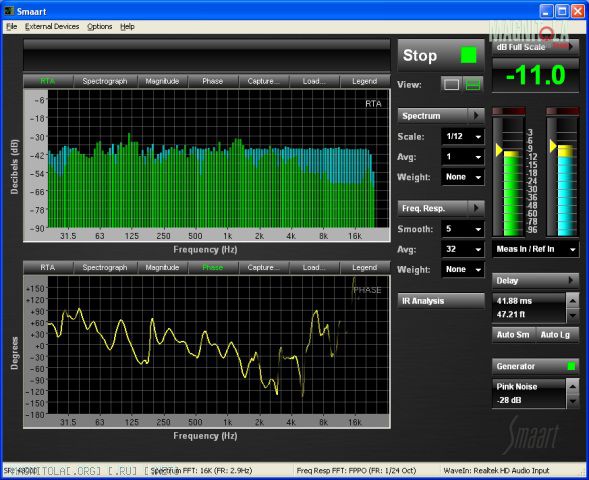The height and width of the screenshot is (480, 589).
Task: Click the Auto Sm delay button
Action: [x=513, y=335]
